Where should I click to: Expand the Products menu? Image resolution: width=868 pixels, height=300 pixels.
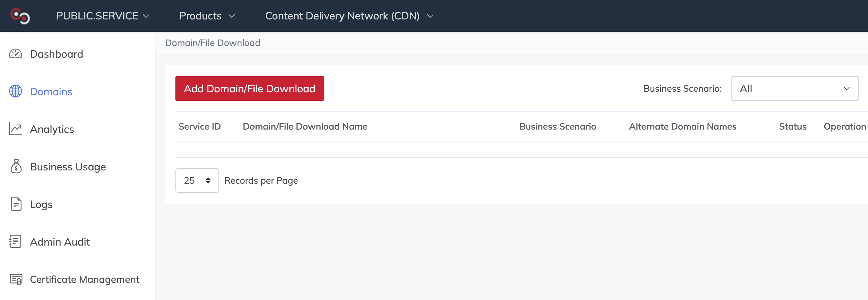click(x=207, y=16)
